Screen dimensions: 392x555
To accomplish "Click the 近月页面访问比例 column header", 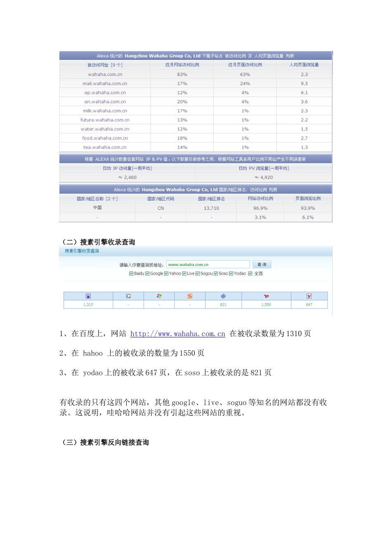I will pyautogui.click(x=245, y=65).
